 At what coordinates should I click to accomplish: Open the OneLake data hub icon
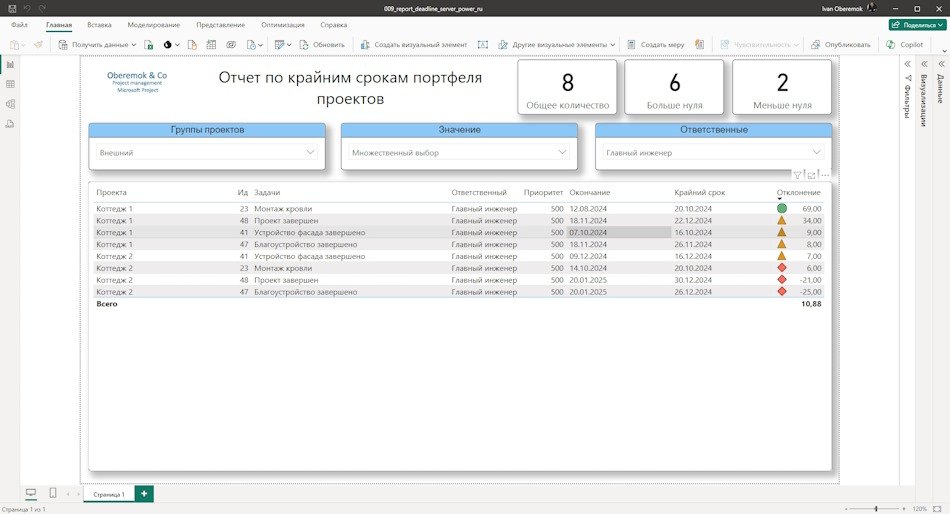coord(167,45)
